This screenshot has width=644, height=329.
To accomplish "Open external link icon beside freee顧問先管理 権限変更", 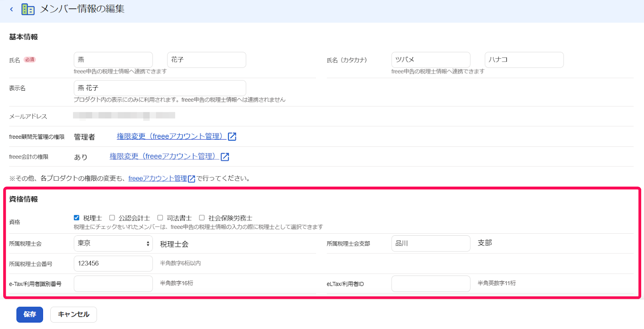I will (x=232, y=137).
